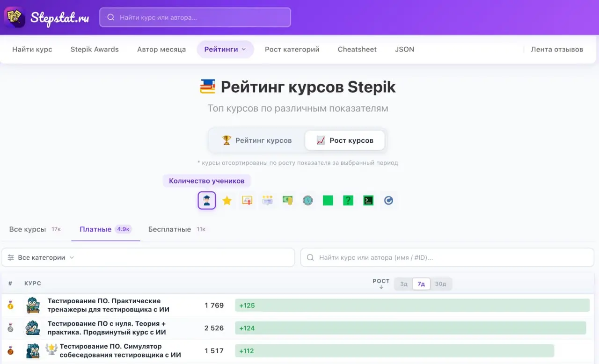Open course Симулятор собеседования тестировщика с ИИ
Viewport: 599px width, 364px height.
(120, 350)
